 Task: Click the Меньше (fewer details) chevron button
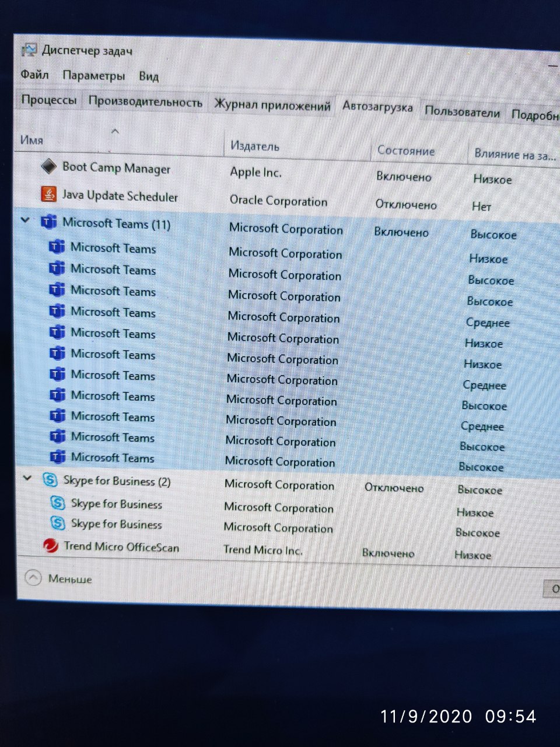click(x=33, y=578)
